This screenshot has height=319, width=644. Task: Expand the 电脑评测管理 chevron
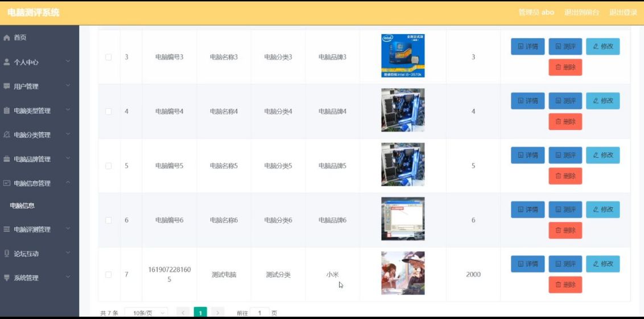68,229
